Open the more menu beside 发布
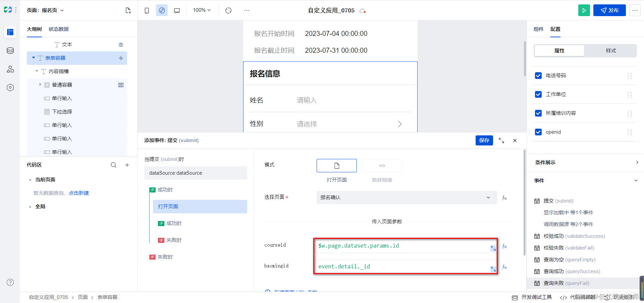The height and width of the screenshot is (303, 644). [x=635, y=10]
